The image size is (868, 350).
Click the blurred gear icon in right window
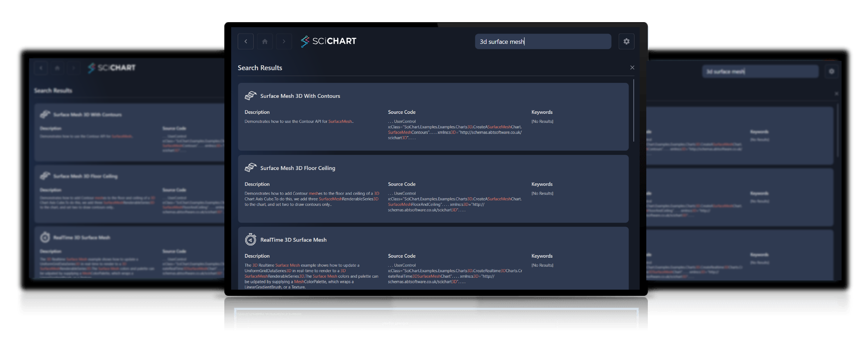tap(831, 71)
